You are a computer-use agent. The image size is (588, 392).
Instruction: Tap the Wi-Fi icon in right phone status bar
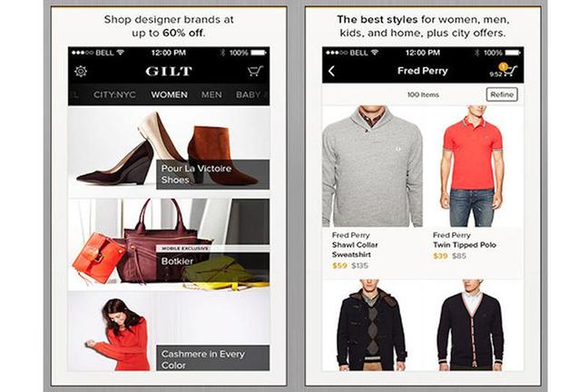(x=374, y=53)
